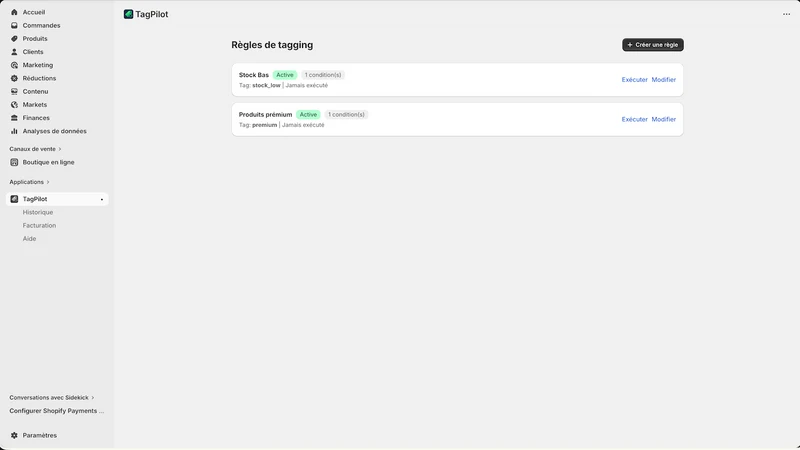This screenshot has width=800, height=450.
Task: Open Analyses de données
Action: pos(55,131)
